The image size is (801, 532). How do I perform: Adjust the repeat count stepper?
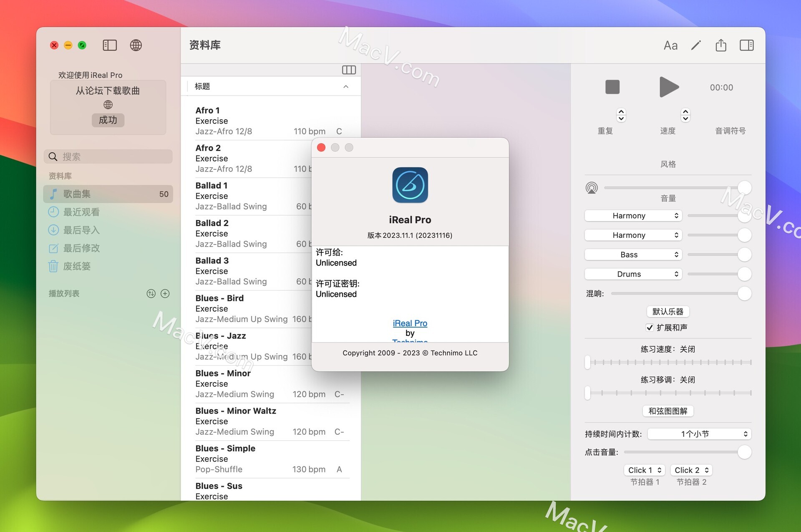[x=621, y=115]
